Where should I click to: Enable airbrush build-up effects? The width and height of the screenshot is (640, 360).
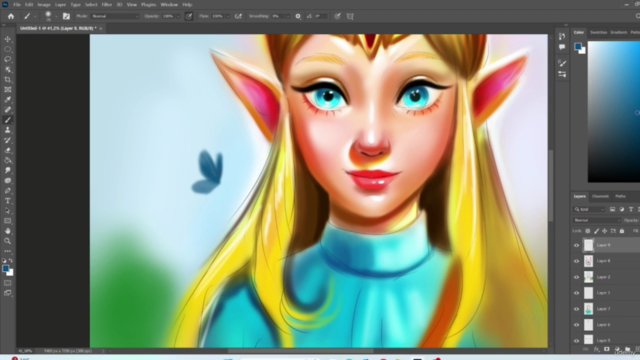pos(238,16)
